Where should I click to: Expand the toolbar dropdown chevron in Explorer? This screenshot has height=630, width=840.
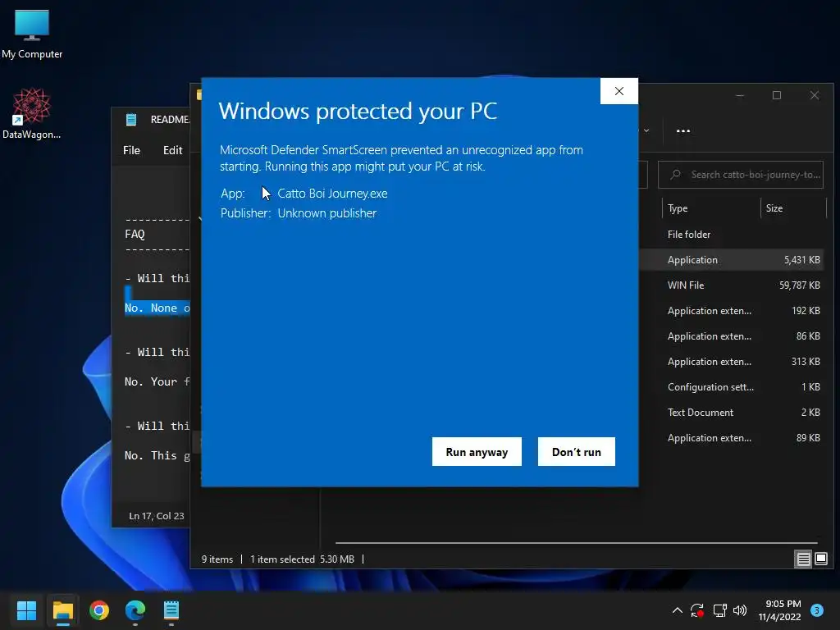tap(646, 130)
